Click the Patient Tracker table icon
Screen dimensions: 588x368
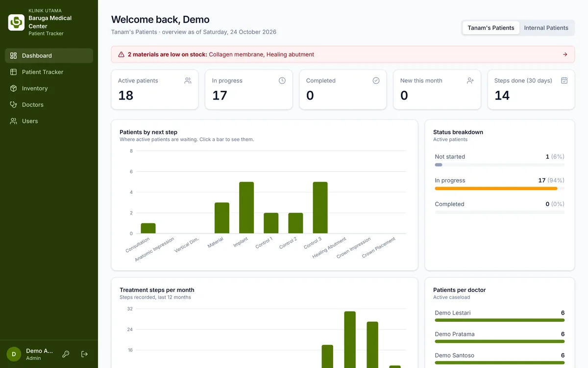[13, 72]
